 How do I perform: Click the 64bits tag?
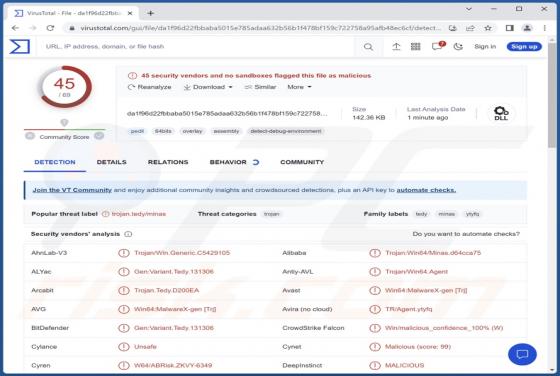163,131
